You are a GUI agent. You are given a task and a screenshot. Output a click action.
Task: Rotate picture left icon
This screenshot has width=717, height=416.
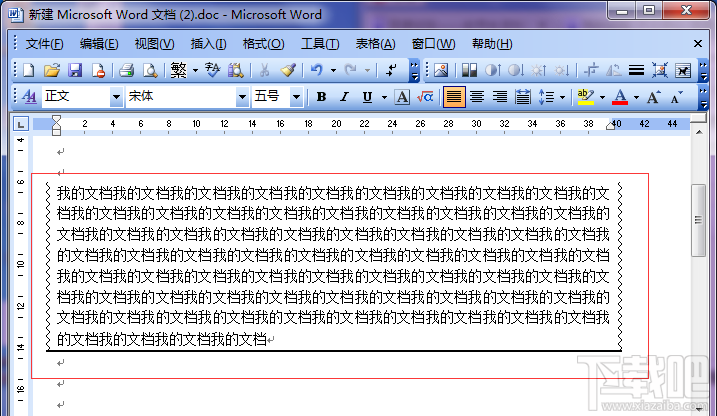point(614,70)
